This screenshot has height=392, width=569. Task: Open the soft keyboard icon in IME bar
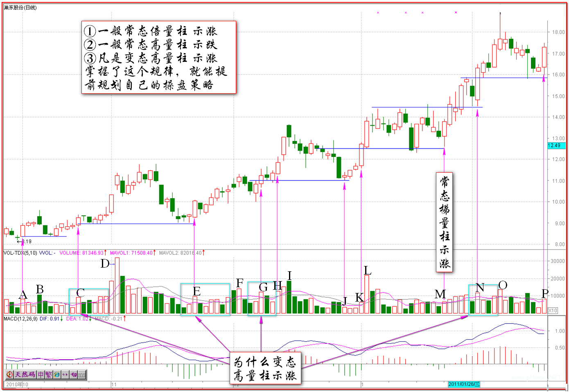tap(82, 374)
